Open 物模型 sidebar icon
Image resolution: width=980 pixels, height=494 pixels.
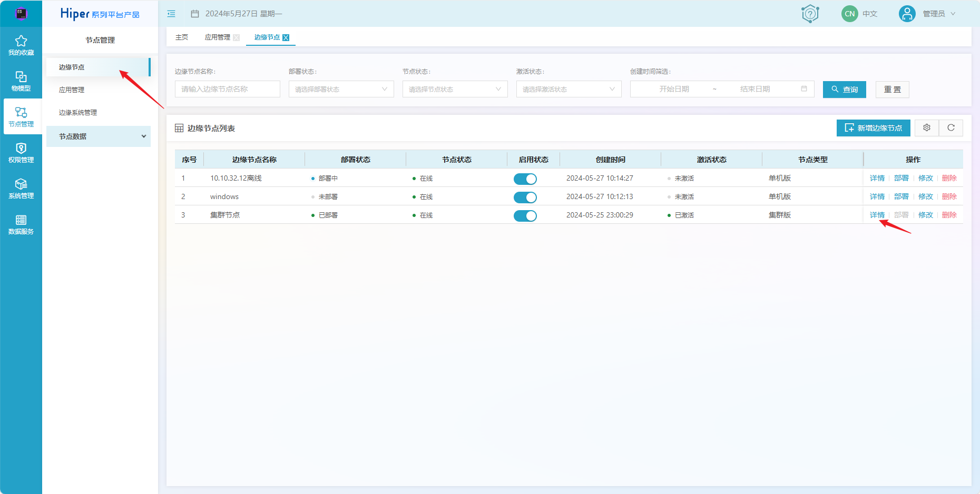tap(21, 76)
